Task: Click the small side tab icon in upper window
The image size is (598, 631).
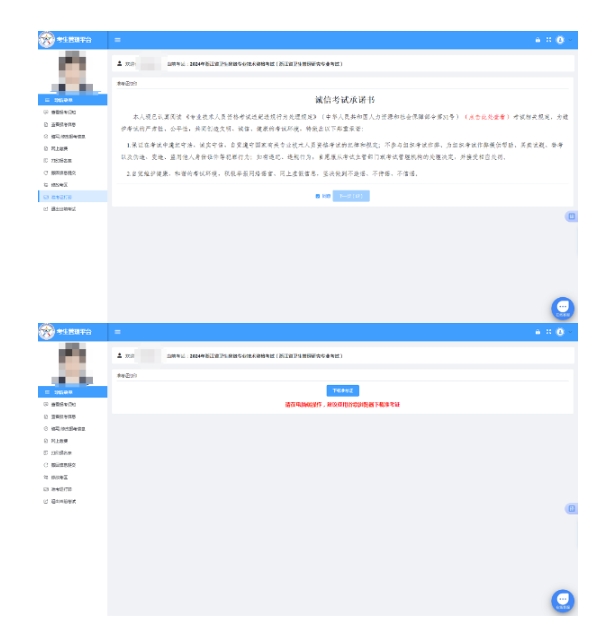Action: tap(571, 217)
